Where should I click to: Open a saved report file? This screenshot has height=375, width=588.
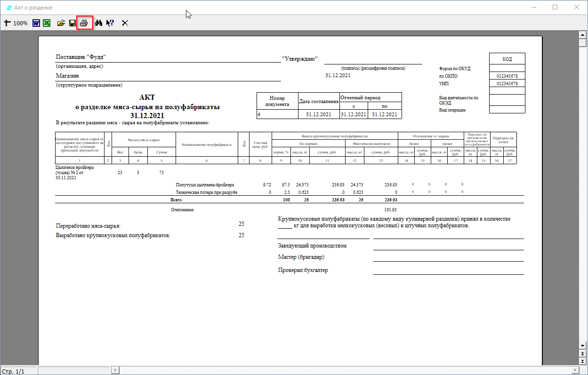[61, 23]
